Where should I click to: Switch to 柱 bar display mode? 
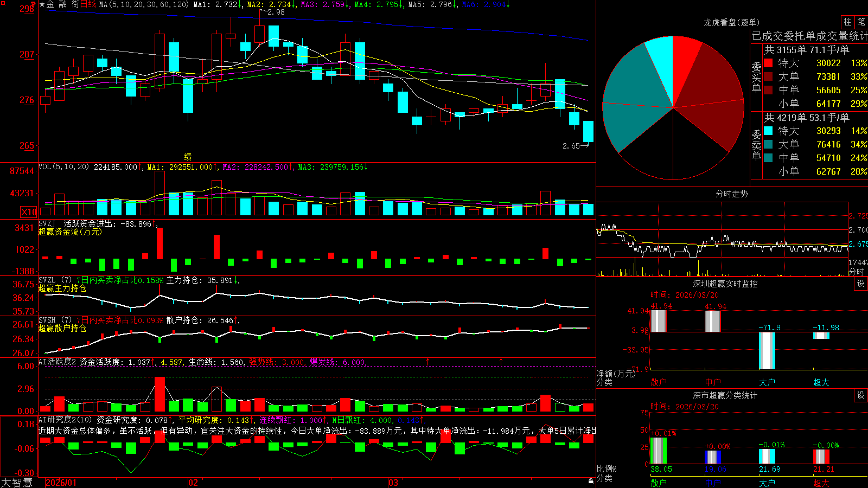[847, 22]
